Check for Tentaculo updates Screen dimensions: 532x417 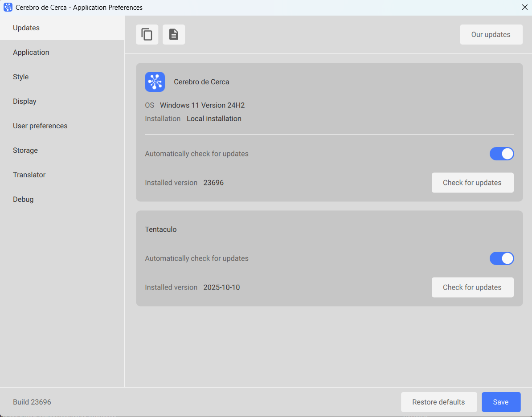coord(472,287)
